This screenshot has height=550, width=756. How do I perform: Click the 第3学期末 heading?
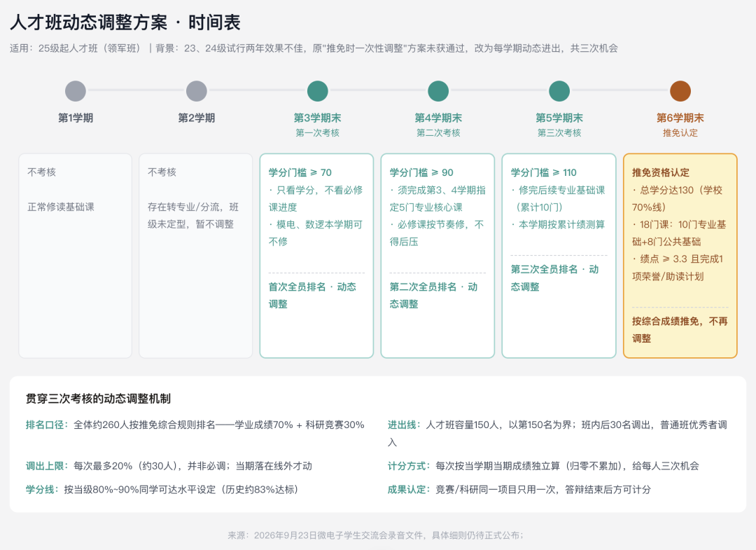coord(318,118)
